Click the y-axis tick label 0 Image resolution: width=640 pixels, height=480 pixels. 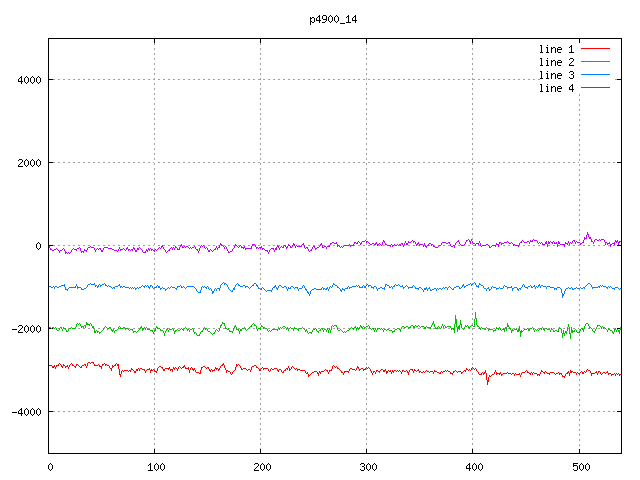(x=38, y=246)
